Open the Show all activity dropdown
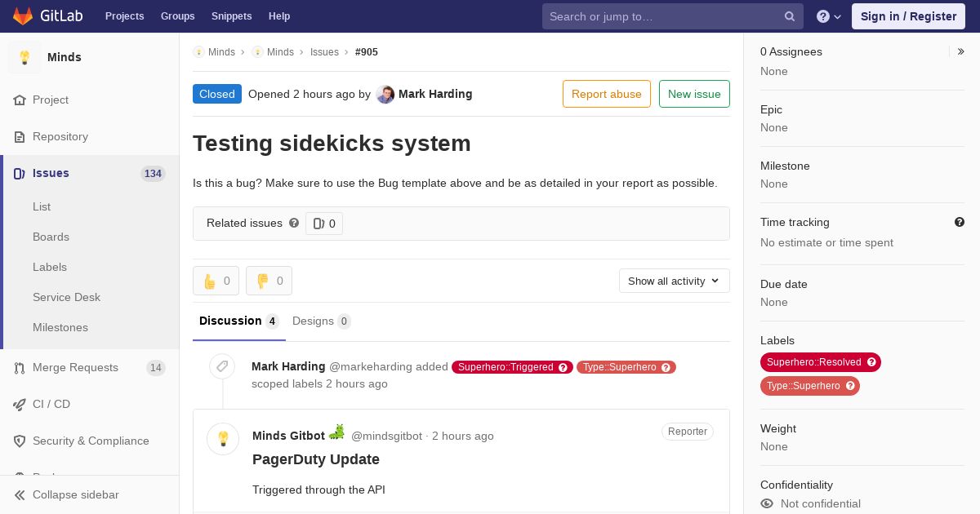The image size is (980, 514). [675, 281]
